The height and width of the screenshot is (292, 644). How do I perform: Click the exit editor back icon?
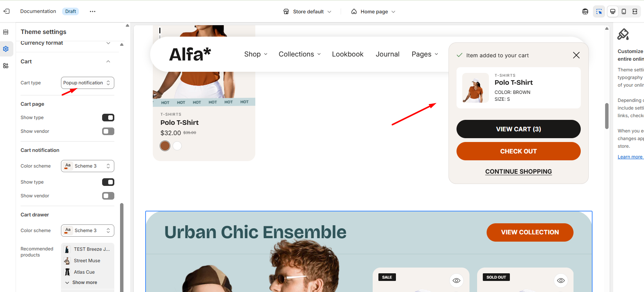(x=6, y=11)
